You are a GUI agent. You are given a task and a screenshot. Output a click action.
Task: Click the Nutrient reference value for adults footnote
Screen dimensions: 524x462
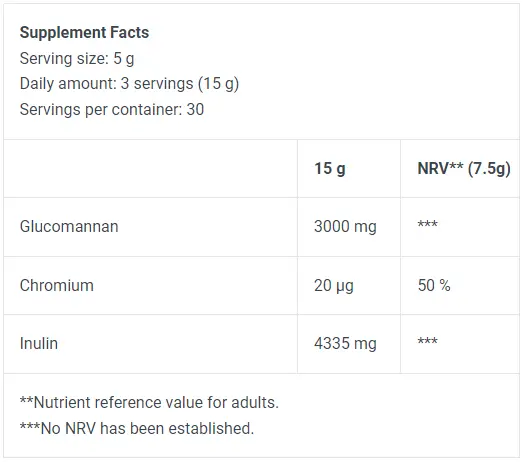point(149,402)
